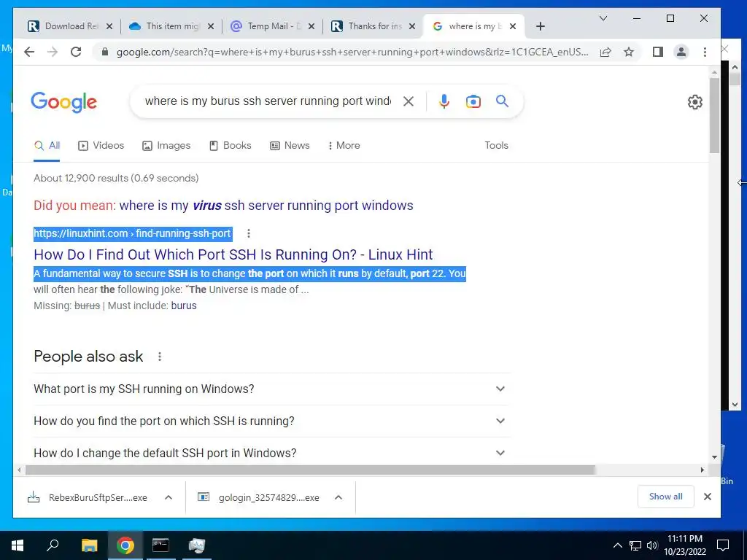Close the downloads bar

click(708, 497)
